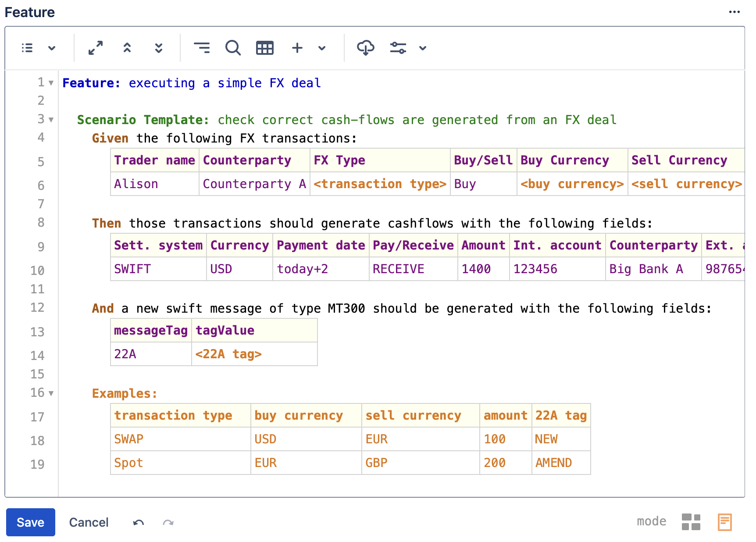756x542 pixels.
Task: Cancel editing the feature
Action: [x=89, y=522]
